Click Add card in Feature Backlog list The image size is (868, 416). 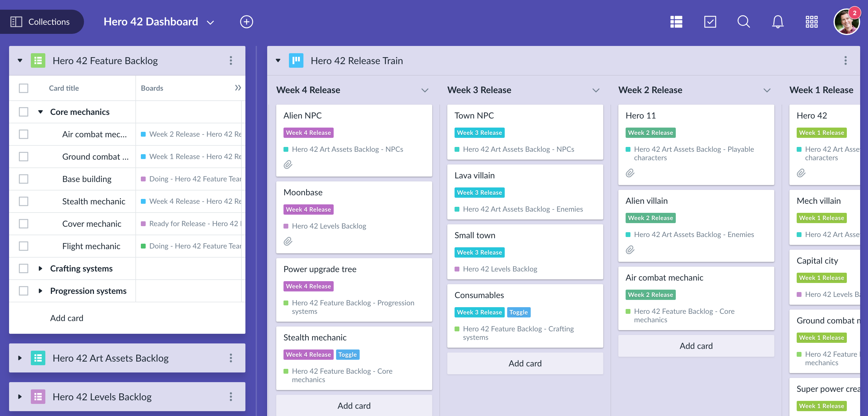[66, 318]
